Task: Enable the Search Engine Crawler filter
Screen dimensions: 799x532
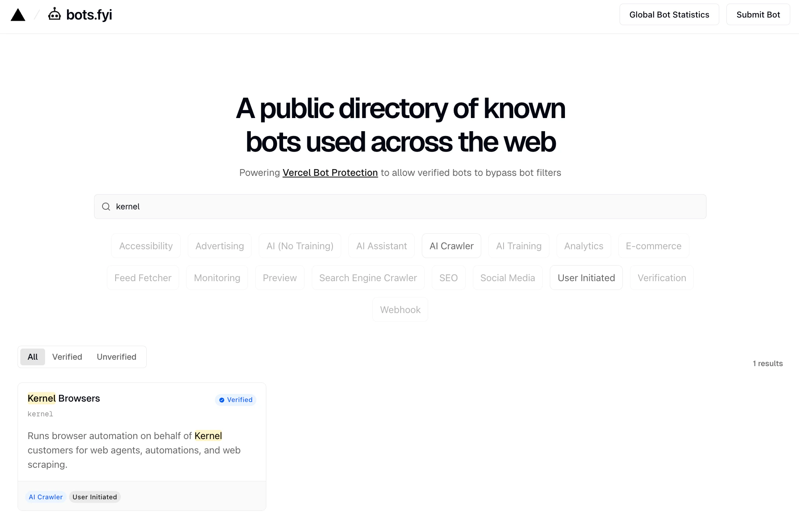Action: pyautogui.click(x=368, y=278)
